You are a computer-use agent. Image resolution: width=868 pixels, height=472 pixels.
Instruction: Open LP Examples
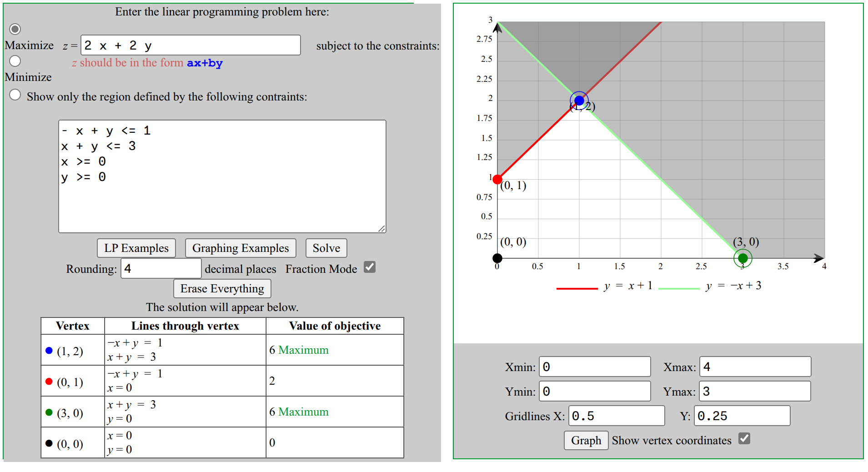pos(136,248)
